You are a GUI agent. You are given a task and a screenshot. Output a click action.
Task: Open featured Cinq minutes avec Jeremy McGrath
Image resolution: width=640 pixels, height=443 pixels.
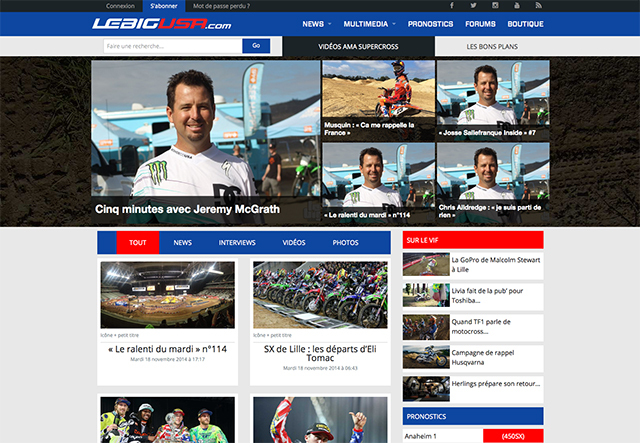click(x=206, y=142)
